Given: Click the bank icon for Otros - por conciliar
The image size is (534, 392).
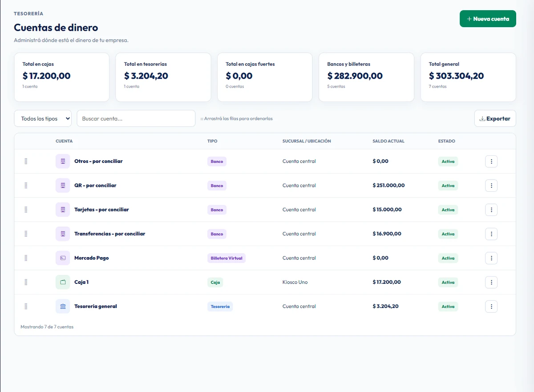Looking at the screenshot, I should point(63,161).
